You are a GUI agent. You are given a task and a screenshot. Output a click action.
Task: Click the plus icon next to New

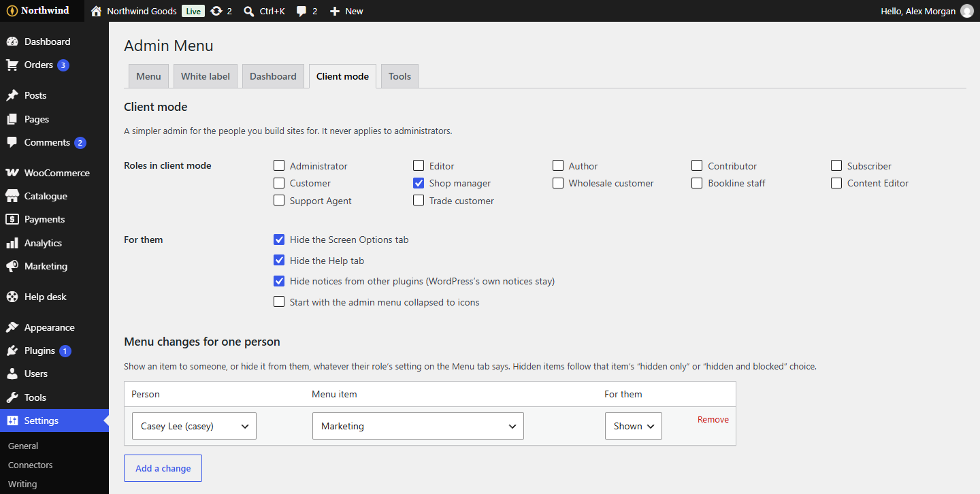tap(335, 11)
